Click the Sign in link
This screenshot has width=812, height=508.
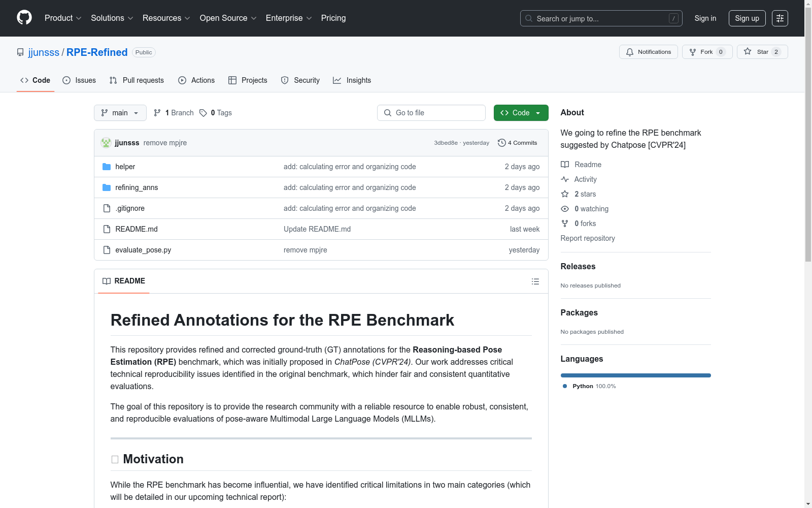click(x=705, y=18)
